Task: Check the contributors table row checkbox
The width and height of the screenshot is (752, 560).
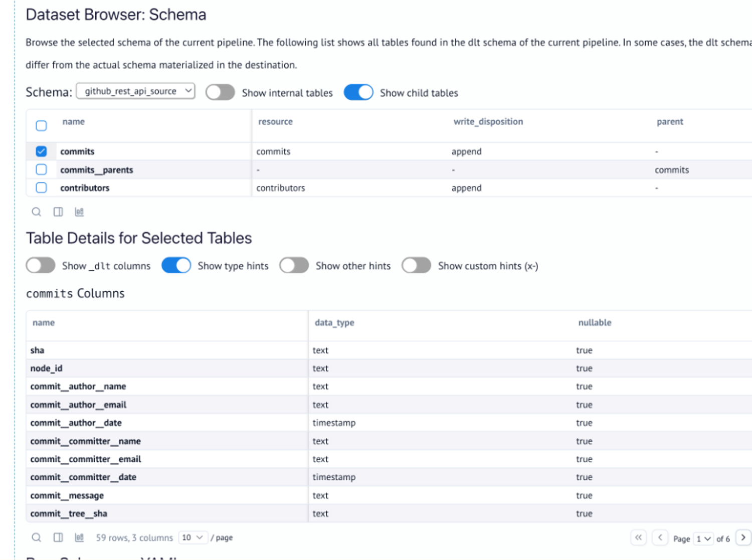Action: [41, 188]
